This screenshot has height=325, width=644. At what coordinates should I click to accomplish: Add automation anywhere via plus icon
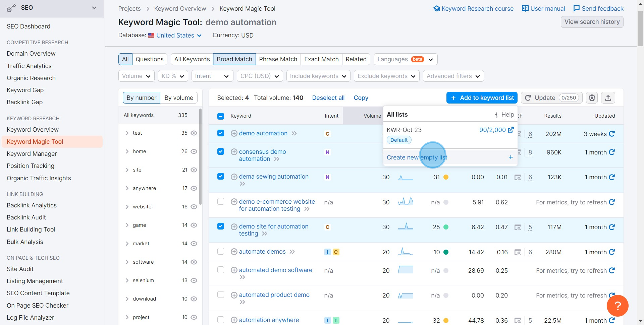(234, 320)
